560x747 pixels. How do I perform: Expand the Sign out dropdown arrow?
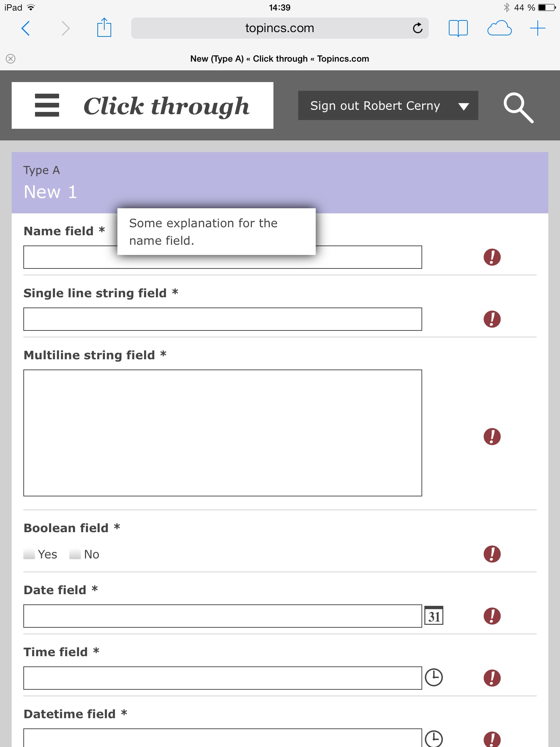point(463,107)
